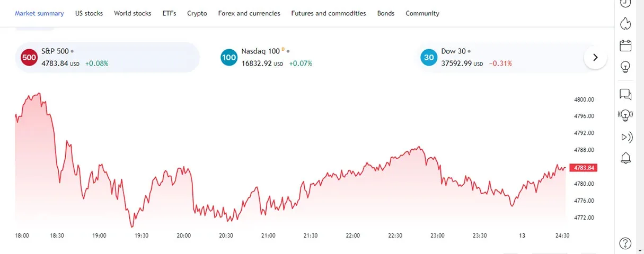Open the idea streams broadcasting lightbulb icon
The width and height of the screenshot is (644, 254).
(625, 115)
